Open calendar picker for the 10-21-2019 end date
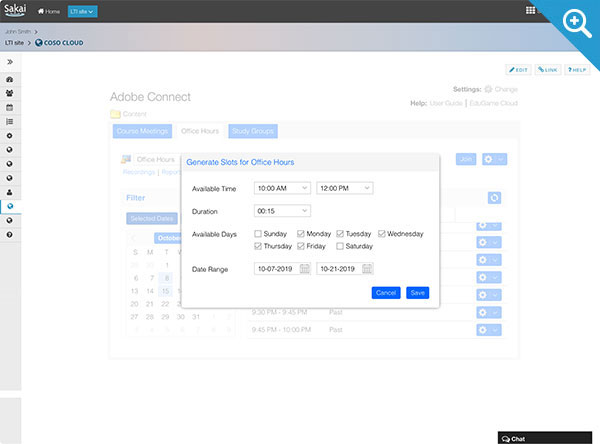Viewport: 600px width, 444px height. [367, 269]
